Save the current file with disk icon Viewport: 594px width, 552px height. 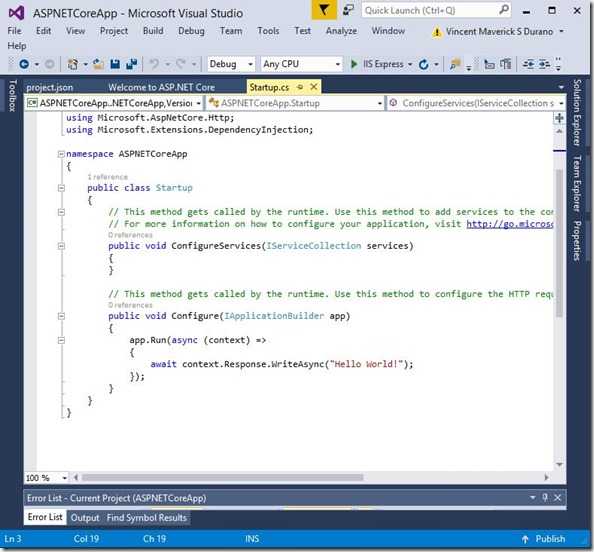click(x=115, y=64)
